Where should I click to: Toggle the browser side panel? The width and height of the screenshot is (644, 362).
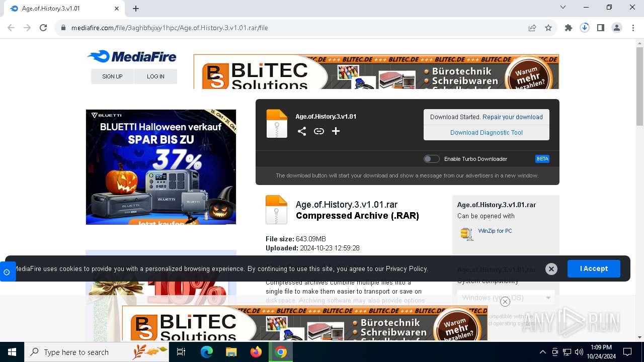point(601,28)
